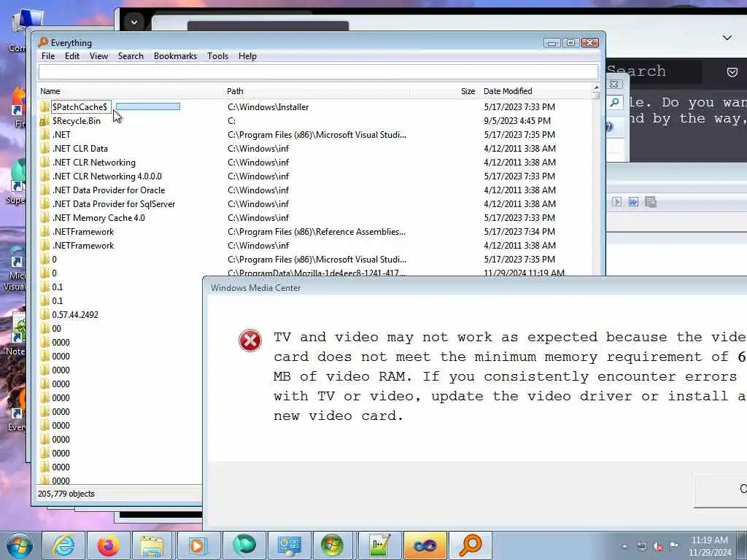The image size is (747, 560).
Task: Click the magnifier search icon in the side panel
Action: coord(614,102)
